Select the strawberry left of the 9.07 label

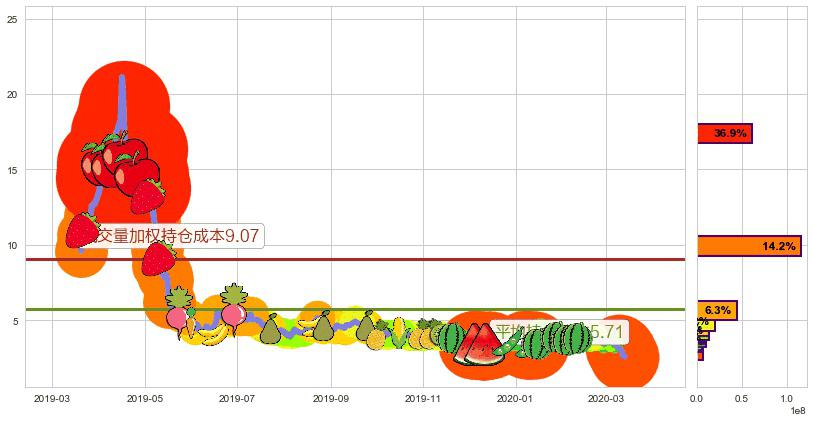(x=82, y=231)
